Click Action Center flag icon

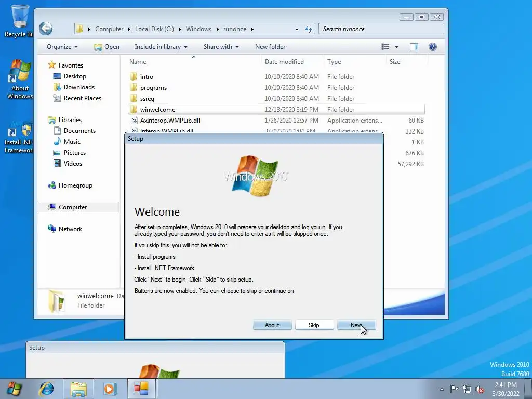point(454,389)
